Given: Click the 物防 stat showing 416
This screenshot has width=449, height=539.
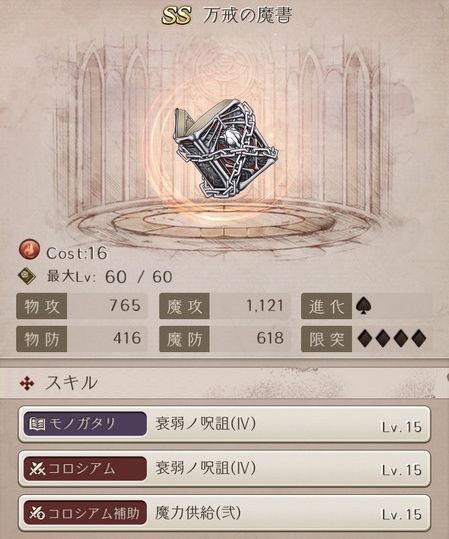Looking at the screenshot, I should click(81, 339).
